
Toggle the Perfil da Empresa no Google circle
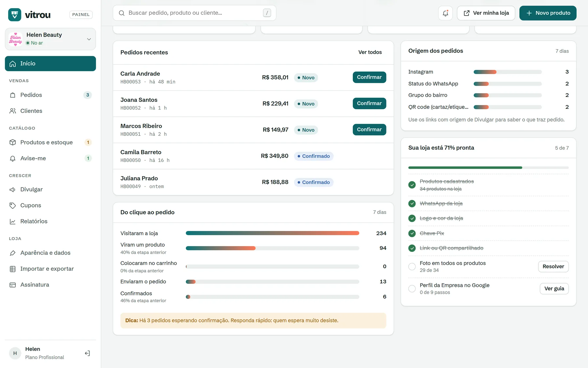coord(412,289)
